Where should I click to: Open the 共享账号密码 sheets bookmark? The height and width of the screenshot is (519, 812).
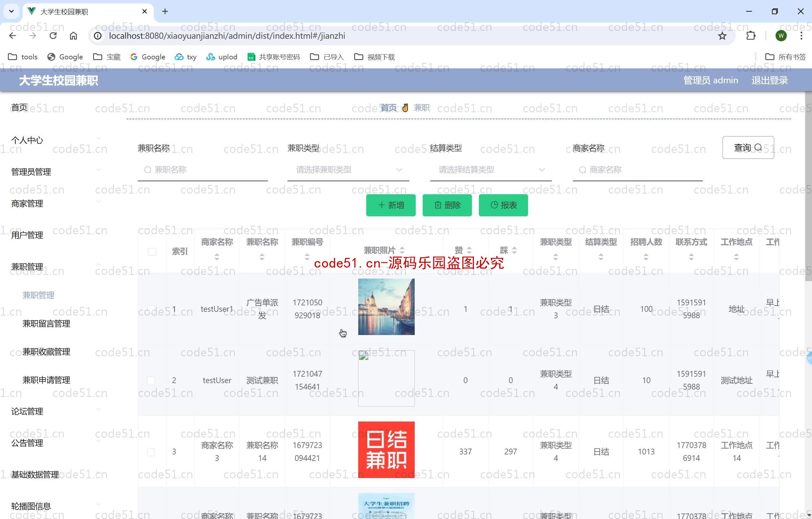point(273,57)
